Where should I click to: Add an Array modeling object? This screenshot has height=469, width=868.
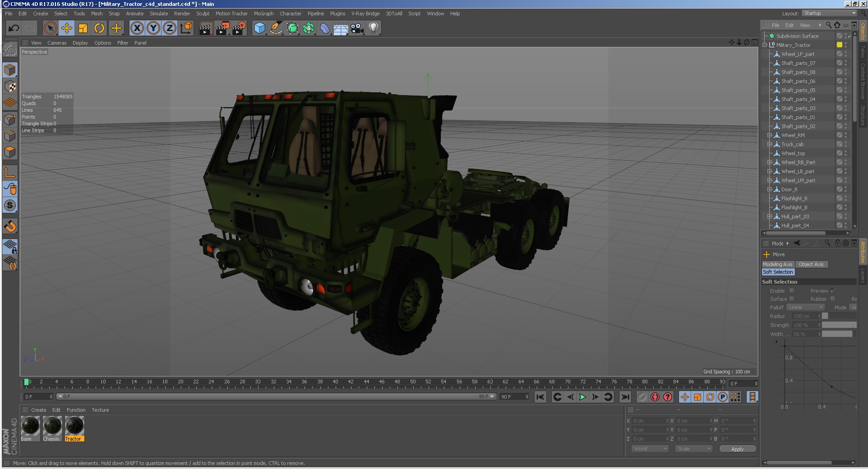[x=309, y=28]
